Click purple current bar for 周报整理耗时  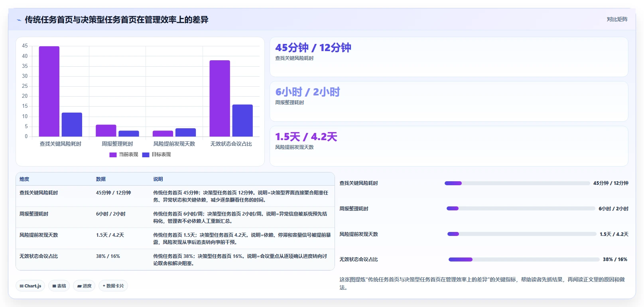pyautogui.click(x=106, y=131)
